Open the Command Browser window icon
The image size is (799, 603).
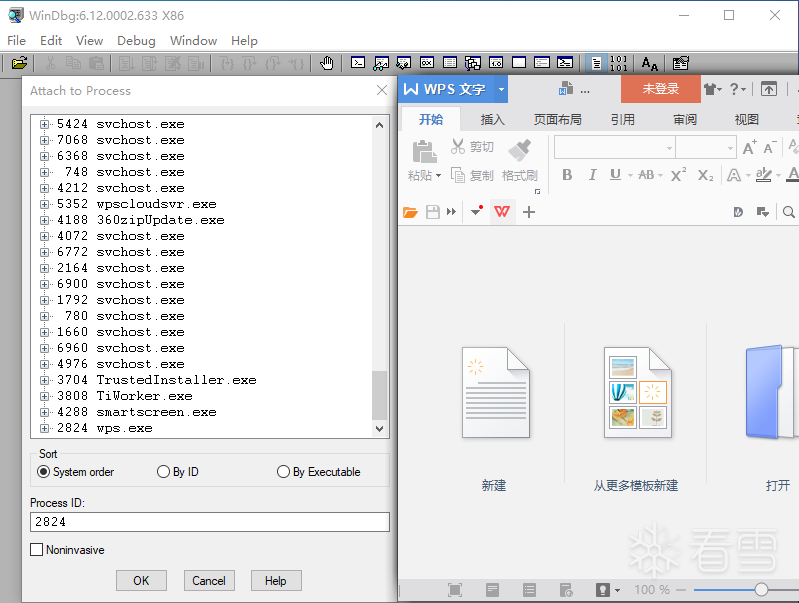[x=565, y=63]
